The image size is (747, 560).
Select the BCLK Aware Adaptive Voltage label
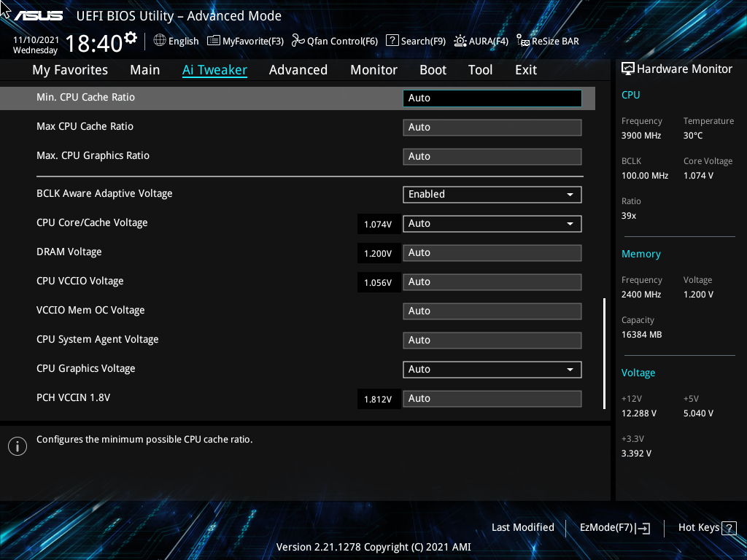coord(104,194)
